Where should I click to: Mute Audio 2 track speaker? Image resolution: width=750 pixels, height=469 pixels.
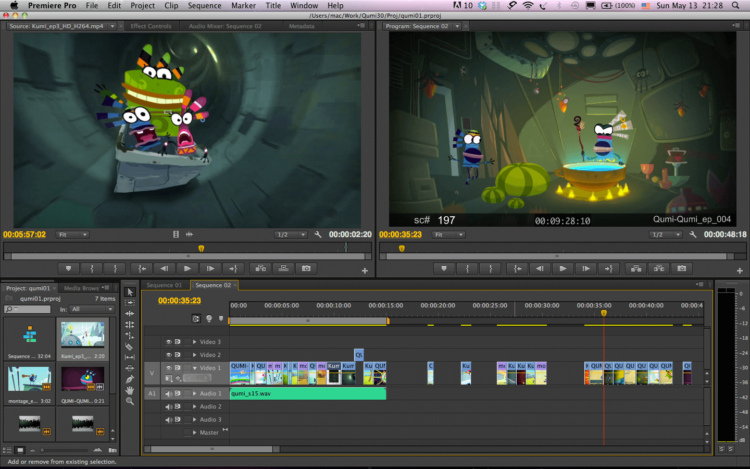click(x=168, y=406)
